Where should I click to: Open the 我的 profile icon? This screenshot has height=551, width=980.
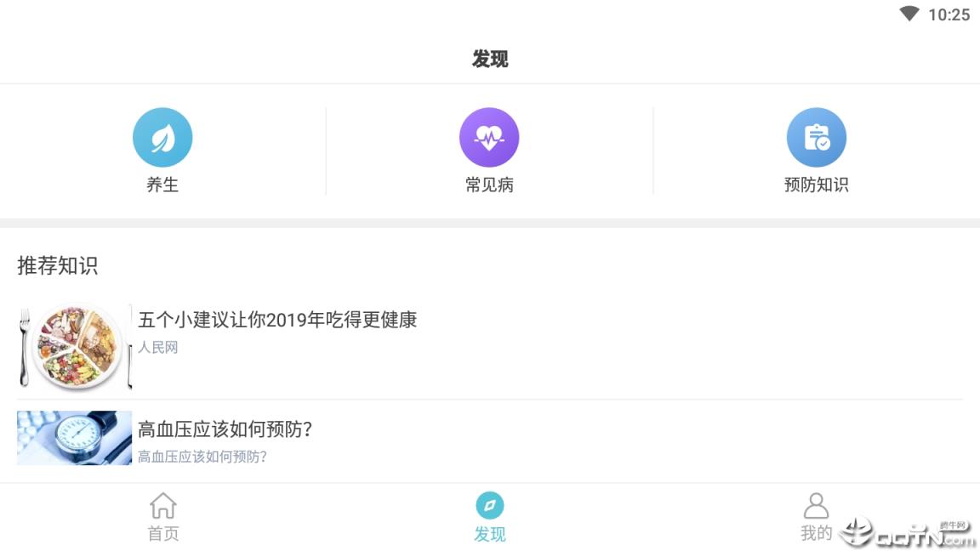tap(816, 505)
